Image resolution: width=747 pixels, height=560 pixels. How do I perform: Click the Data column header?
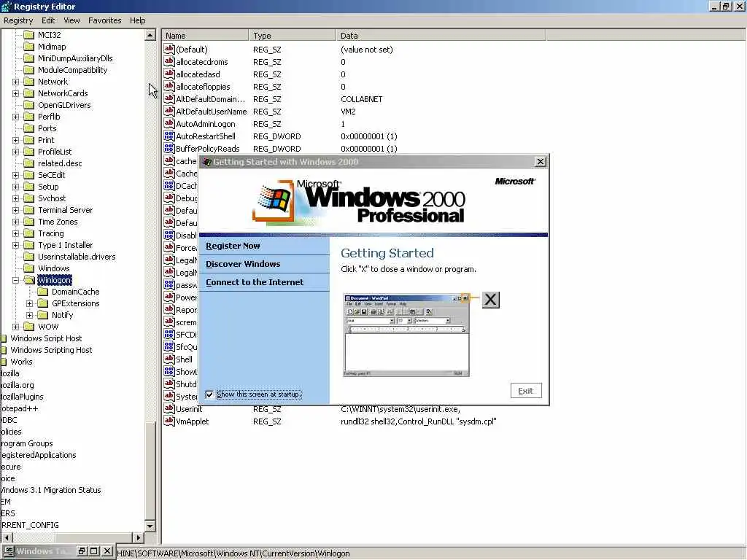441,35
